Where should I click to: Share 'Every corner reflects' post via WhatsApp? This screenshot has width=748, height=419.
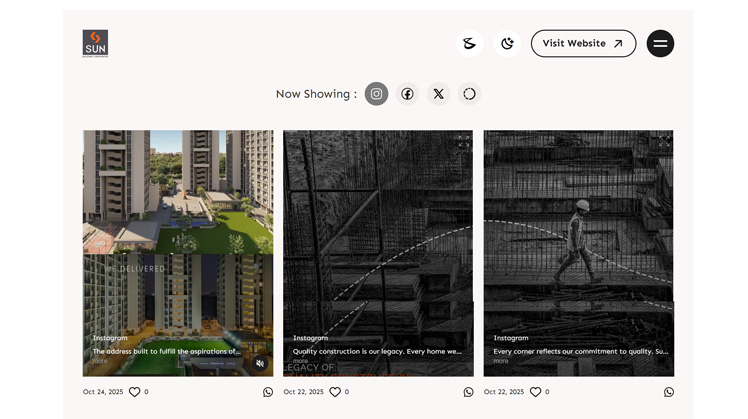669,392
